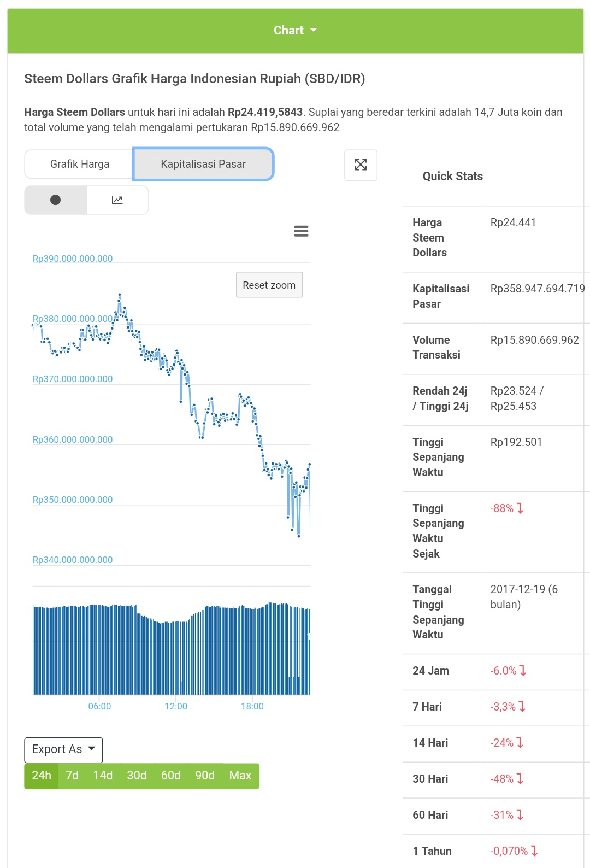Switch to the line chart style icon
590x868 pixels.
pos(117,200)
